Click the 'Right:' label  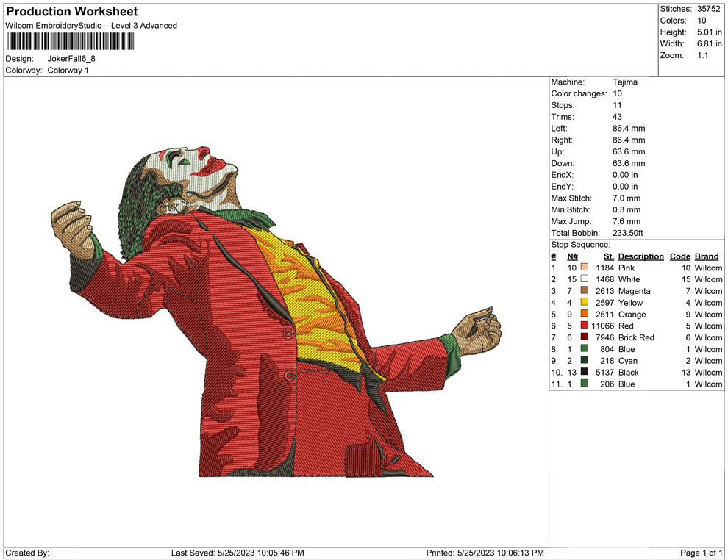pyautogui.click(x=562, y=140)
